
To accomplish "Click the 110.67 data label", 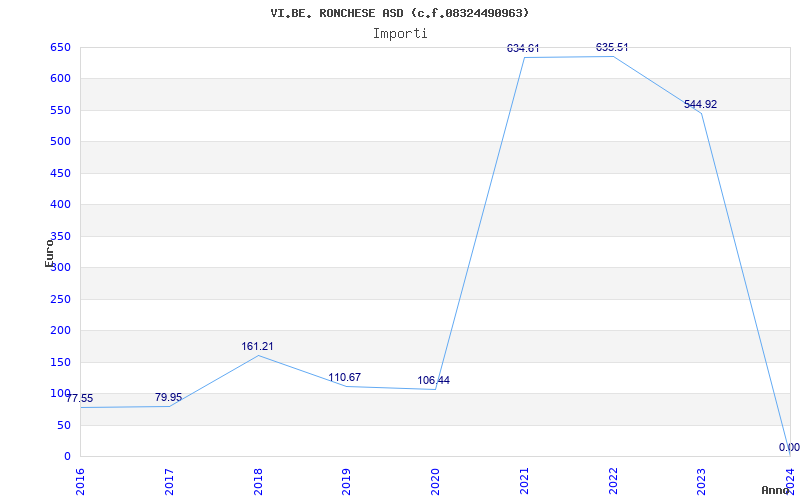I will pos(344,378).
